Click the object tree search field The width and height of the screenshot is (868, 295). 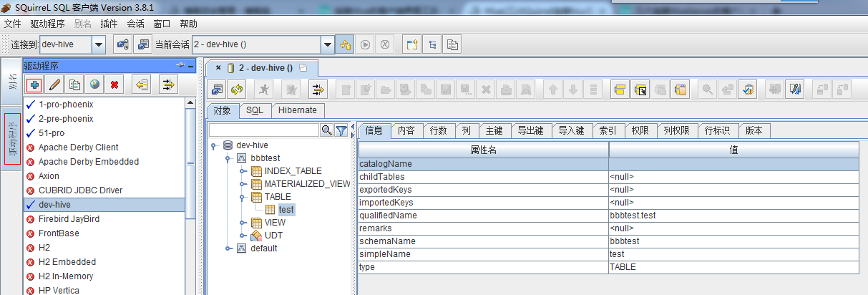tap(263, 130)
